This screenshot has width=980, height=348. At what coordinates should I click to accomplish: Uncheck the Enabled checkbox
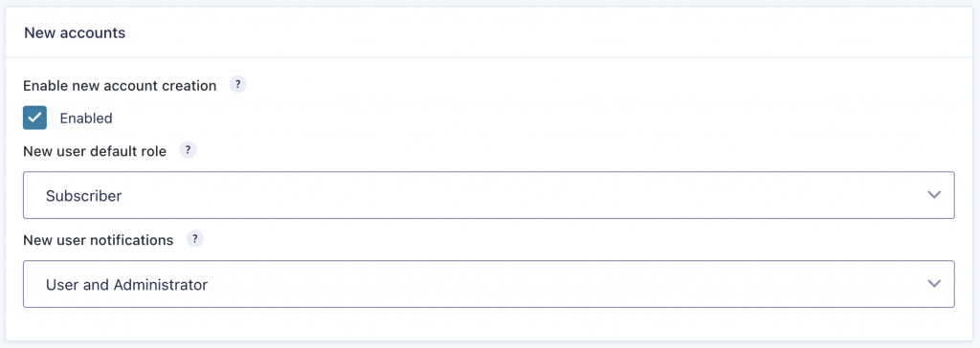point(35,118)
